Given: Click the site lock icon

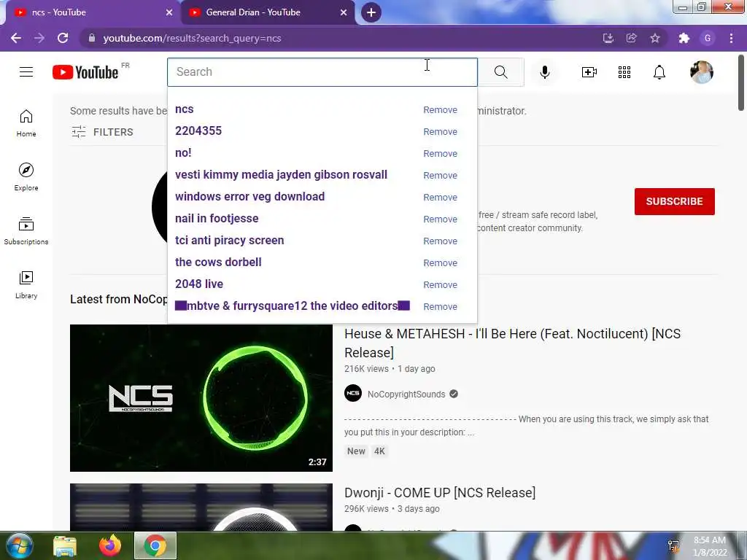Looking at the screenshot, I should [92, 38].
